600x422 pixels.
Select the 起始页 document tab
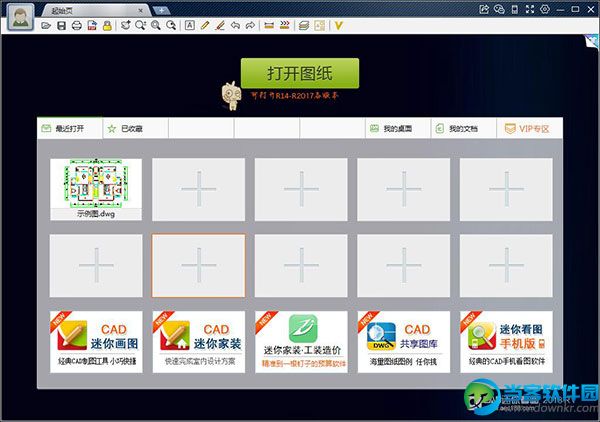pyautogui.click(x=94, y=11)
